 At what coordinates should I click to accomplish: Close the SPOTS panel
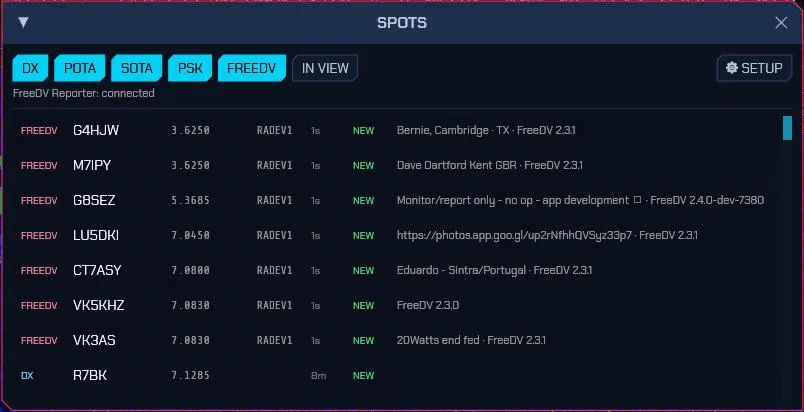[781, 23]
